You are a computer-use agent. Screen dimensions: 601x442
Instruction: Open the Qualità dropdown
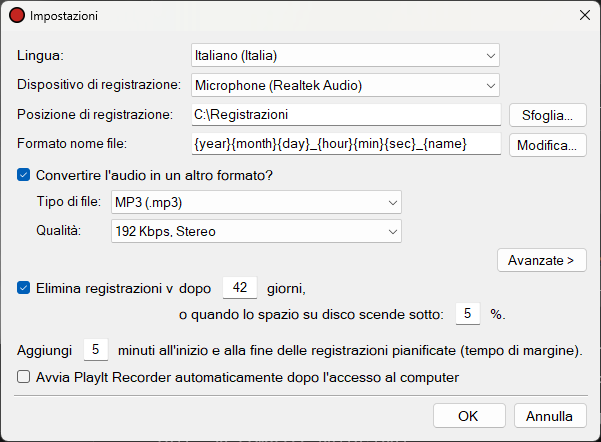(x=256, y=231)
